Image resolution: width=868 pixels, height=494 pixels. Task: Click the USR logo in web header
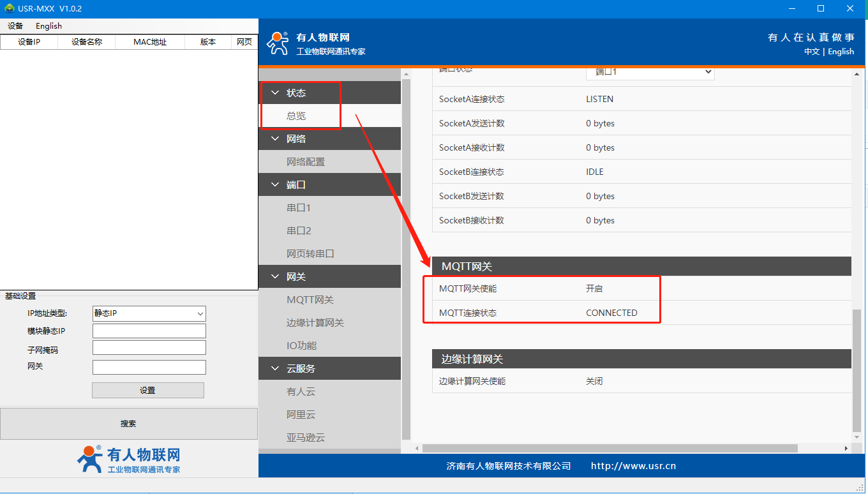(x=278, y=43)
